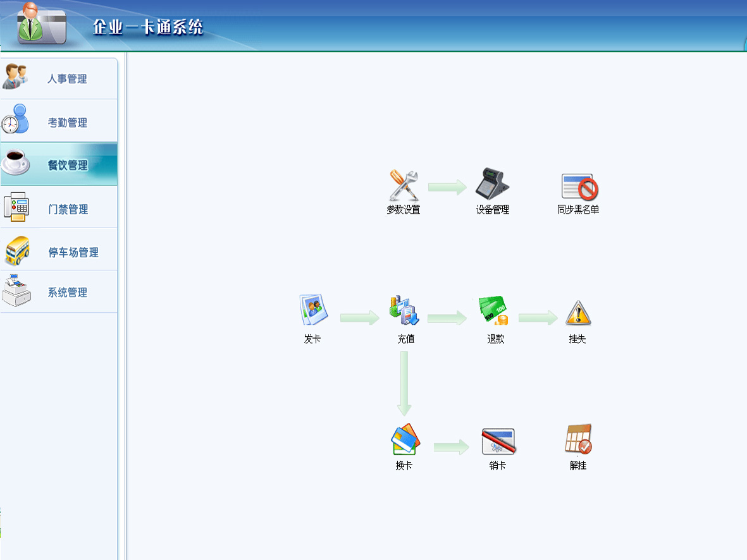Click the 企业一卡通系统 title text
The height and width of the screenshot is (560, 747).
click(x=148, y=27)
